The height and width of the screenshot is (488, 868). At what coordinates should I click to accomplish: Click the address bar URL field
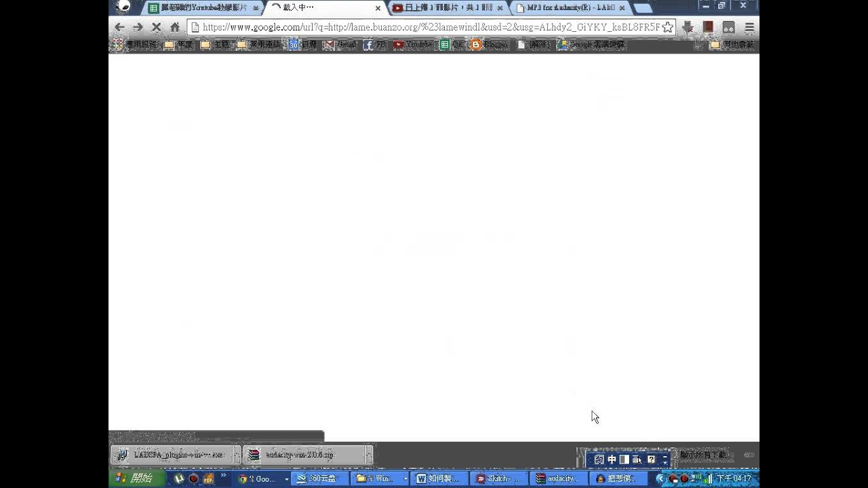point(431,27)
